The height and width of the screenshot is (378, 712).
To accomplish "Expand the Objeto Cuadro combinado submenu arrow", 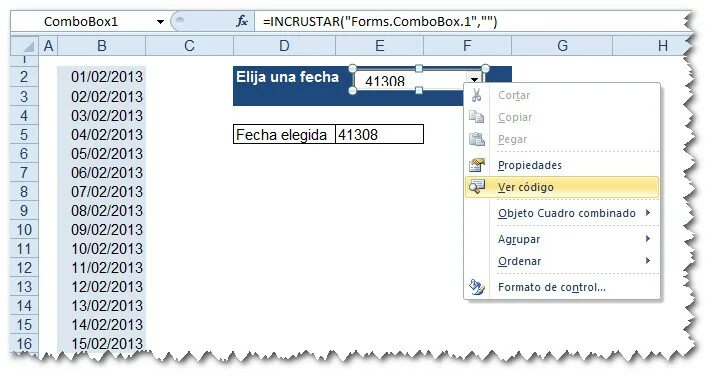I will point(648,212).
